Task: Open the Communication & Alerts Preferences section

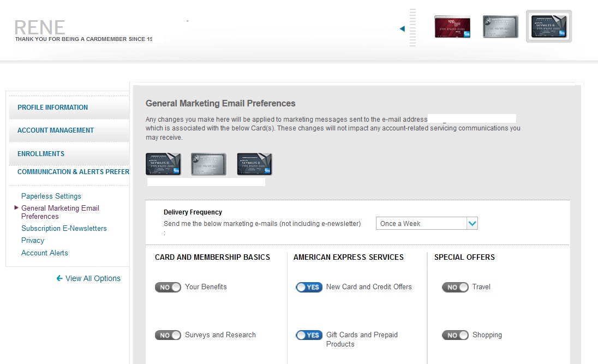Action: (73, 172)
